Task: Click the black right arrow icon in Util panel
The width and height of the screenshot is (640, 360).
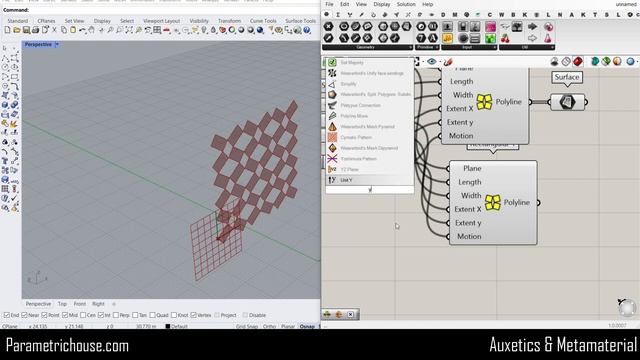Action: coord(532,27)
